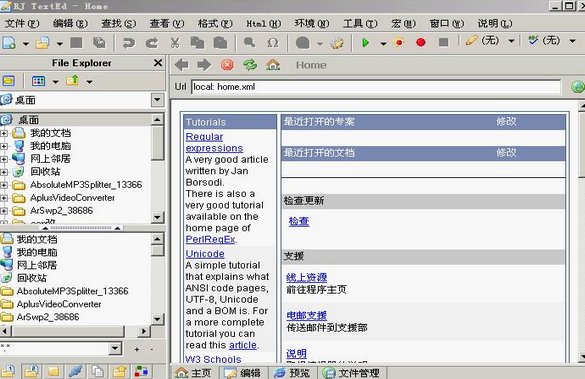Image resolution: width=585 pixels, height=379 pixels.
Task: Click the New document toolbar icon
Action: [x=9, y=43]
